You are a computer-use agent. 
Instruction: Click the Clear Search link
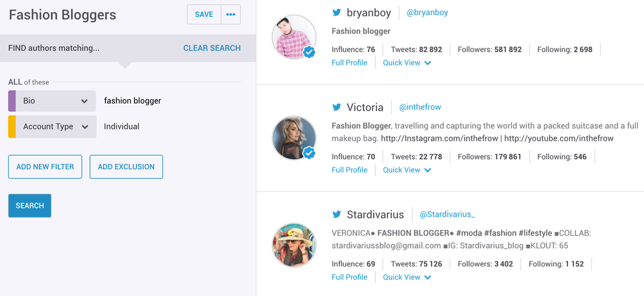click(x=212, y=48)
